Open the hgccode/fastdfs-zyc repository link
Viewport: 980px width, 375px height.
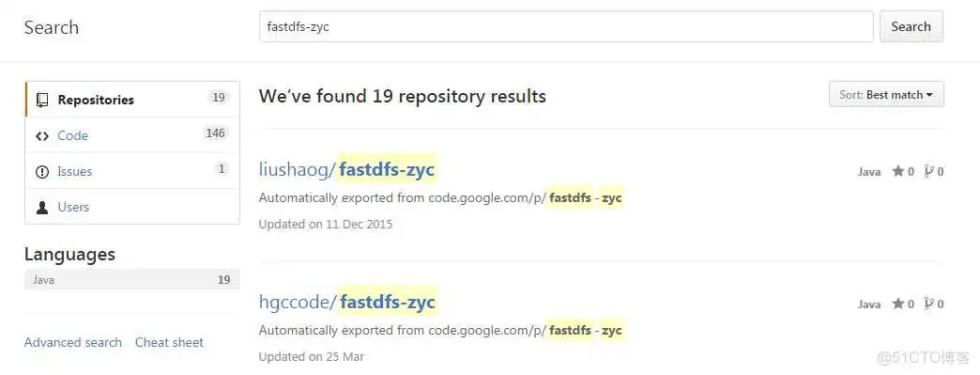[x=347, y=302]
